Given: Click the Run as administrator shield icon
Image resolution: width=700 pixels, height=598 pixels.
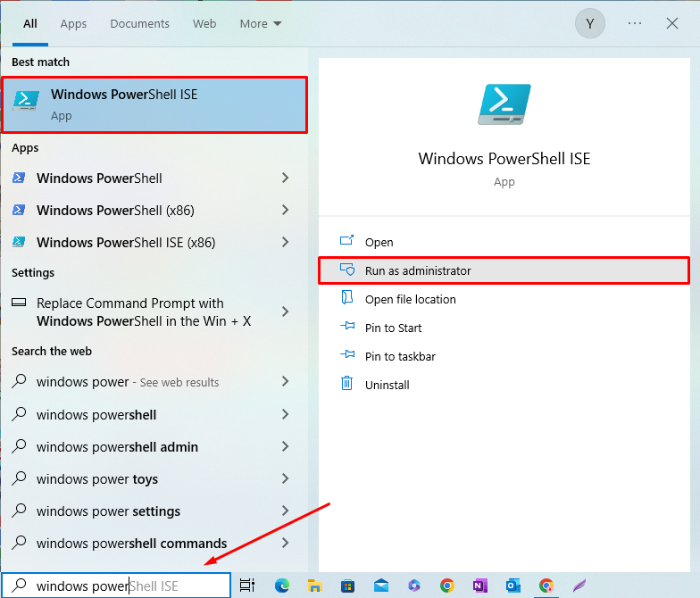Looking at the screenshot, I should click(346, 270).
